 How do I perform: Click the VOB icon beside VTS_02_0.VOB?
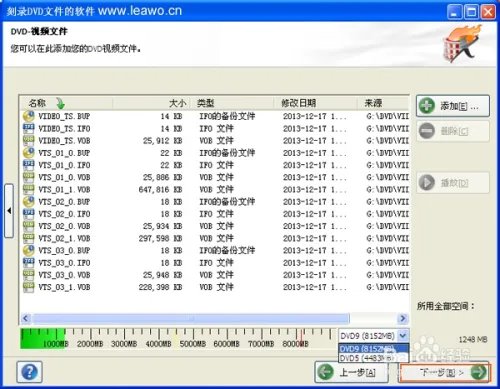(29, 226)
